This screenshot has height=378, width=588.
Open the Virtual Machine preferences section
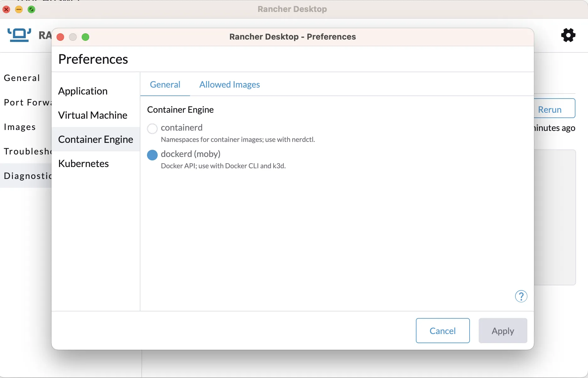pos(96,115)
